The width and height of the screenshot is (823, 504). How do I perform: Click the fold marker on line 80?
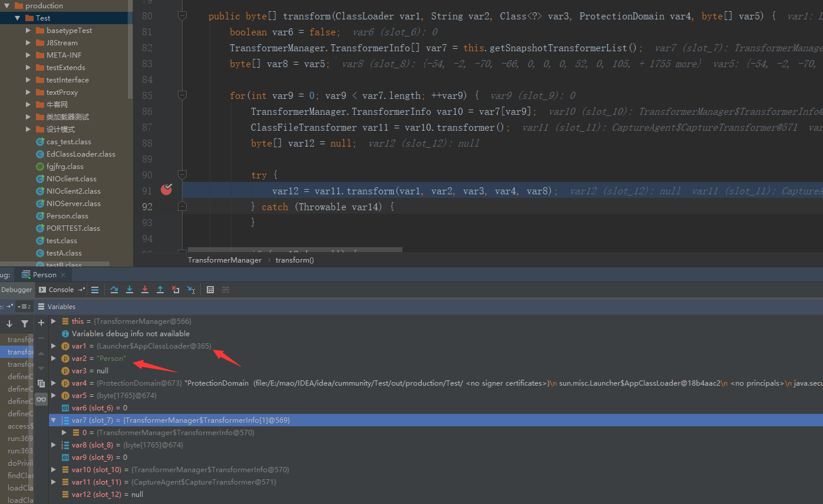coord(182,16)
